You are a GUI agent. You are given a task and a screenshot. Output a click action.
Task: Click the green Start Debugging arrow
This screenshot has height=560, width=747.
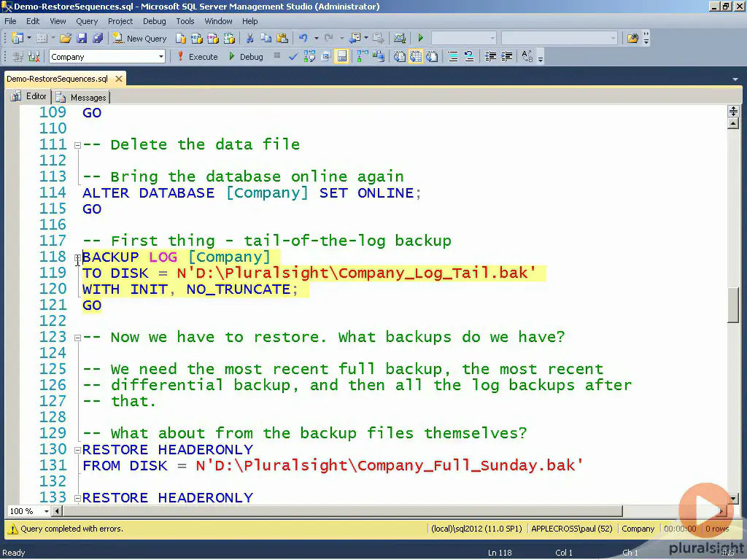click(421, 38)
